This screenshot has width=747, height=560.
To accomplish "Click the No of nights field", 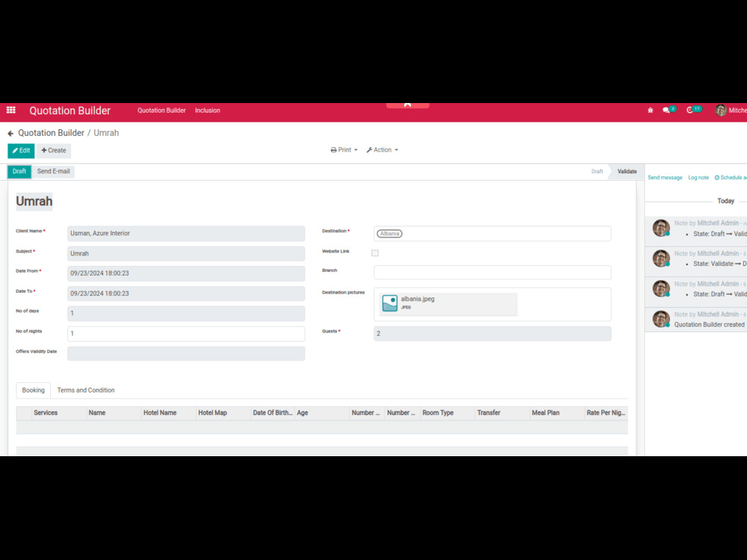I will click(x=186, y=333).
